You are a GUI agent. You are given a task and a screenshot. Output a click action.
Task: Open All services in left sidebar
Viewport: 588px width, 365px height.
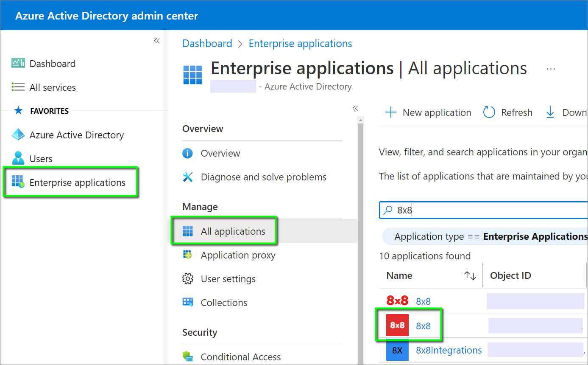tap(53, 87)
